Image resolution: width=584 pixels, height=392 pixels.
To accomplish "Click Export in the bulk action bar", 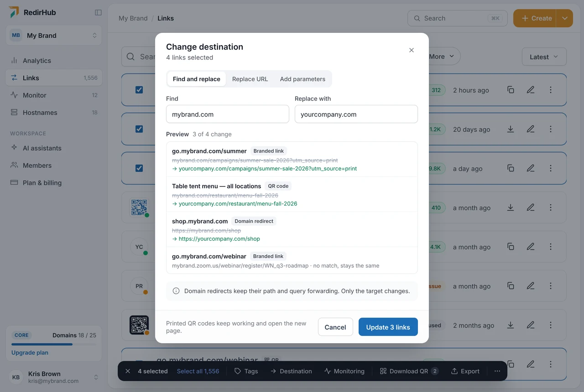I will 465,371.
